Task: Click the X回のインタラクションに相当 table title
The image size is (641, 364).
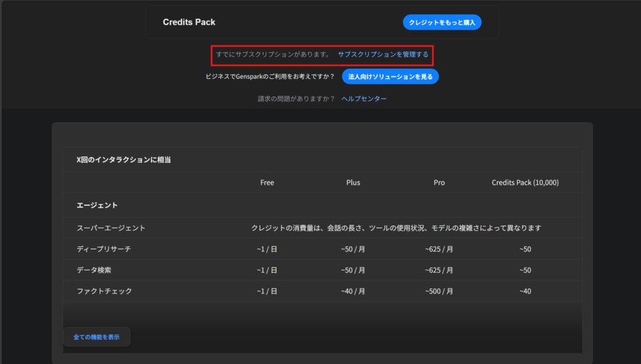Action: point(124,159)
